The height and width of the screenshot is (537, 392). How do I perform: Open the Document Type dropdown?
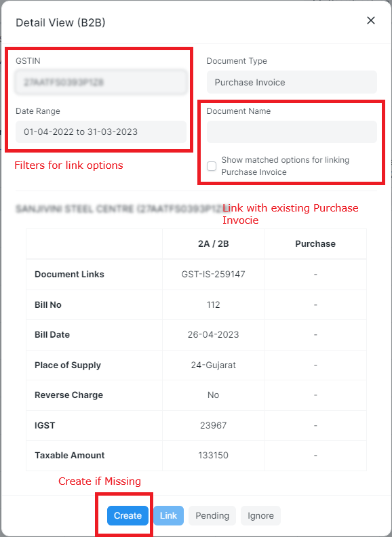[x=292, y=82]
